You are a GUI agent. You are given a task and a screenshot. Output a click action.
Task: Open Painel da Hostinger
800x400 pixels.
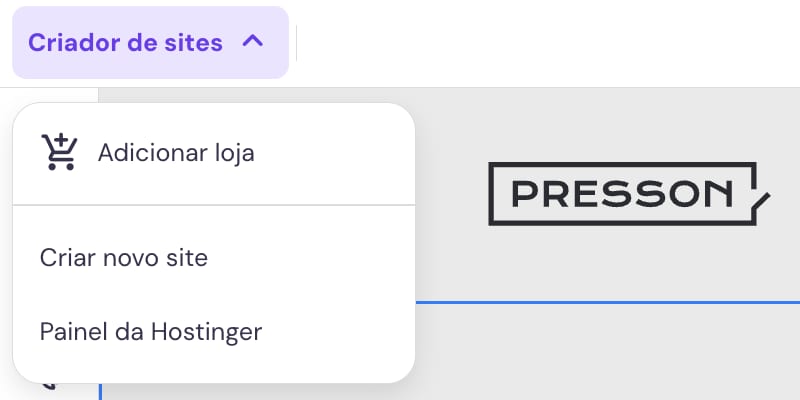click(151, 331)
